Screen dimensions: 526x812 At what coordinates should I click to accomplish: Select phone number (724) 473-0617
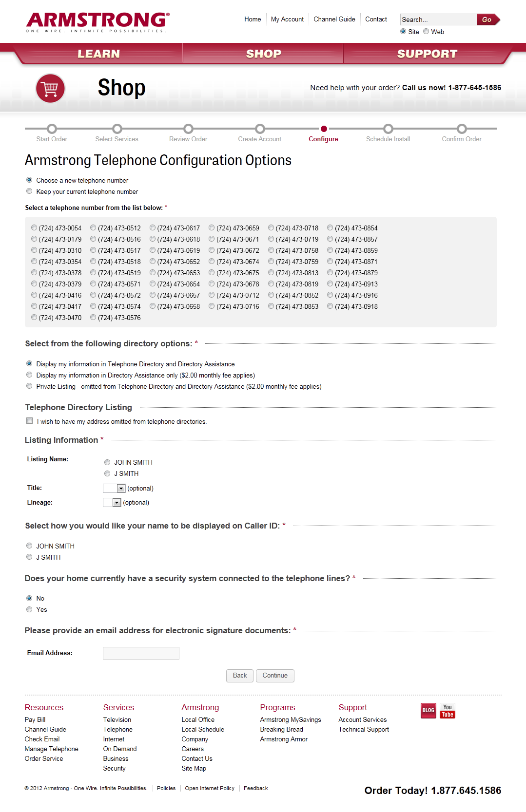click(x=153, y=227)
